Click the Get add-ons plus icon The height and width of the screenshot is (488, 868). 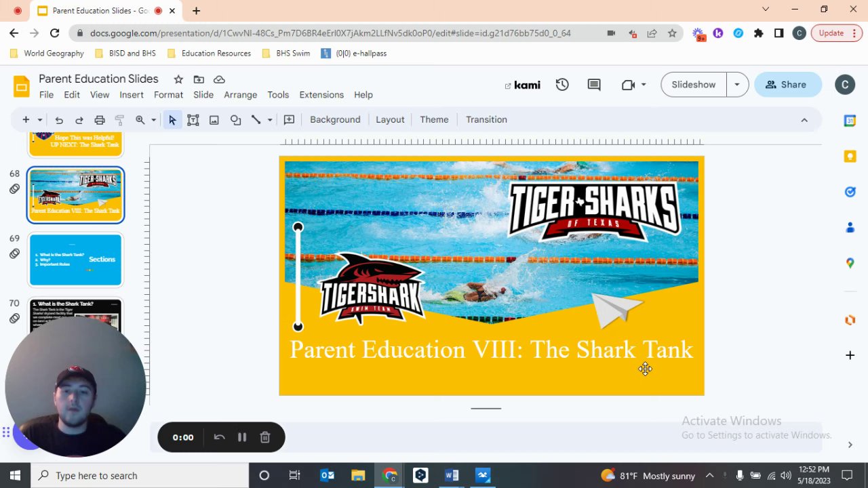click(850, 355)
